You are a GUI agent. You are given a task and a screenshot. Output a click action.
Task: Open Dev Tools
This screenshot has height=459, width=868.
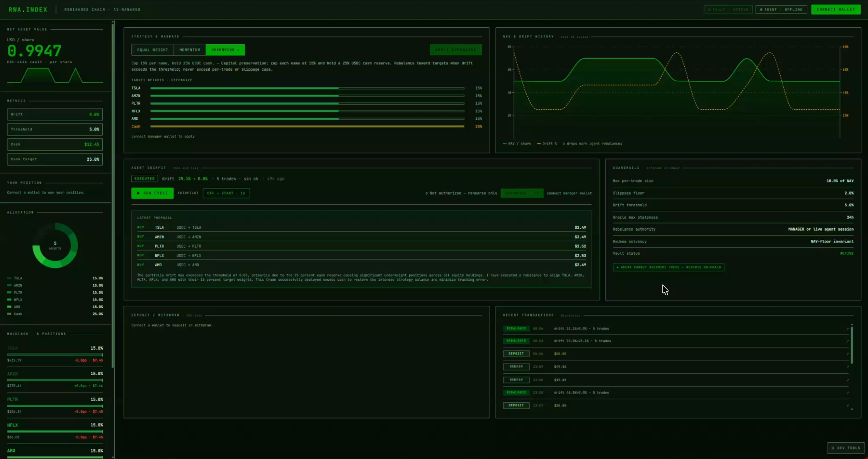pyautogui.click(x=846, y=448)
